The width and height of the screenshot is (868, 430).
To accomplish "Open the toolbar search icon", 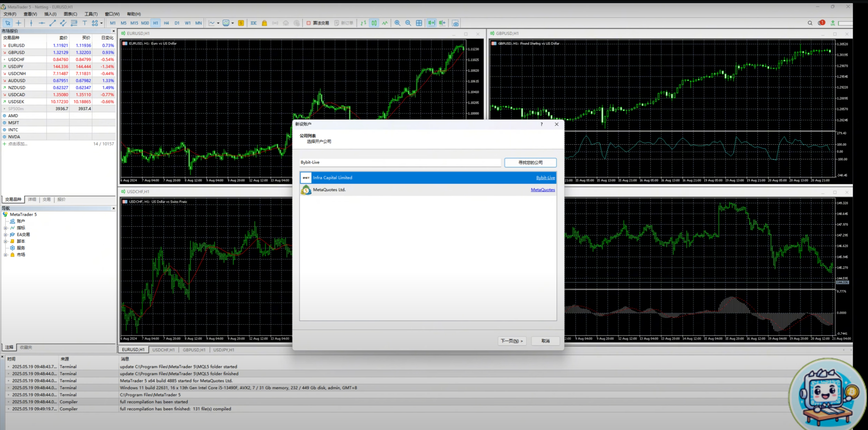I will coord(810,23).
